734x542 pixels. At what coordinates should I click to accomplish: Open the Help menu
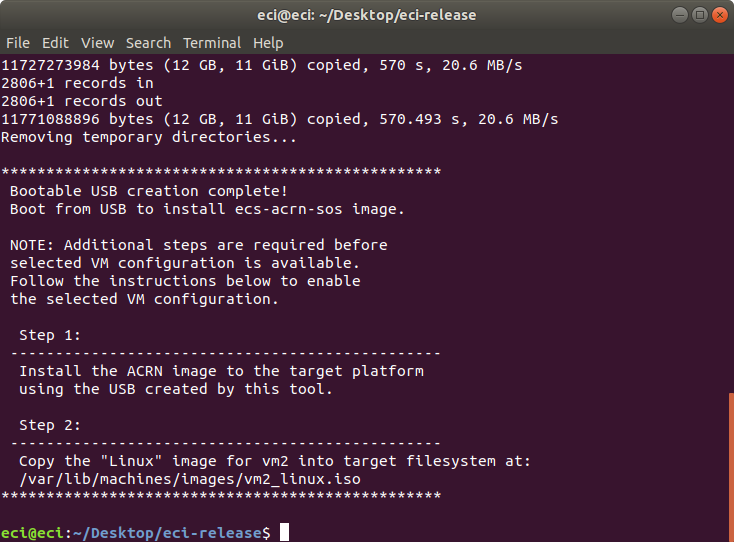(x=268, y=43)
